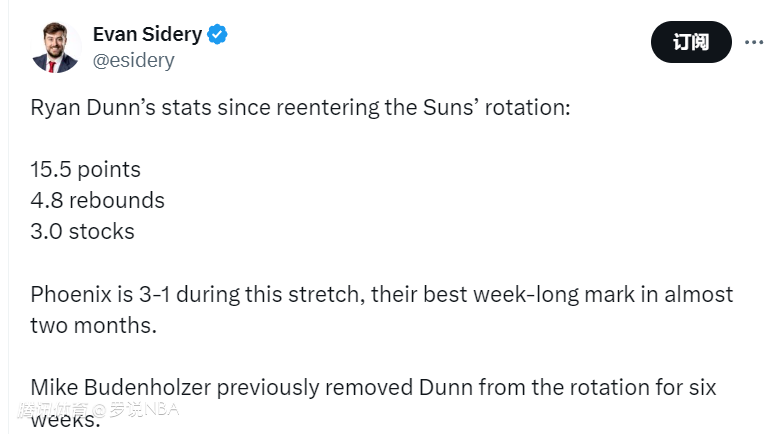Click the line starting 'Ryan Dunn's stats'
Image resolution: width=773 pixels, height=434 pixels.
pyautogui.click(x=300, y=107)
